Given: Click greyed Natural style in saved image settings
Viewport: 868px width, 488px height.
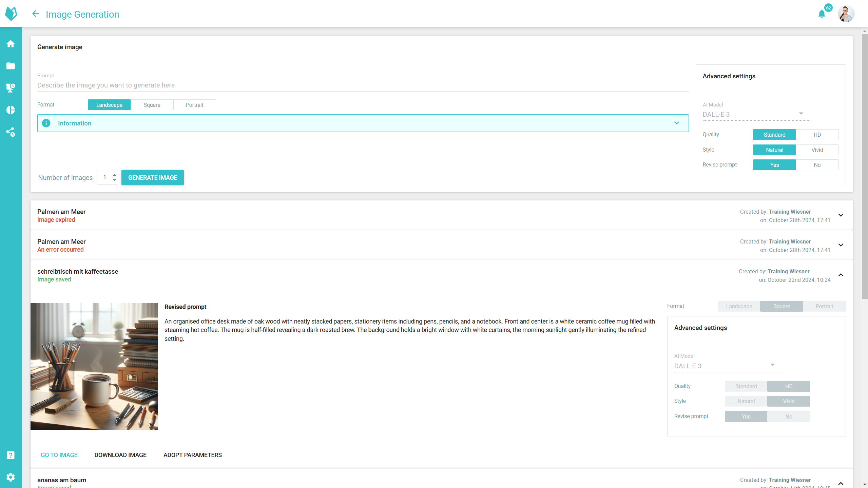Looking at the screenshot, I should [x=746, y=401].
